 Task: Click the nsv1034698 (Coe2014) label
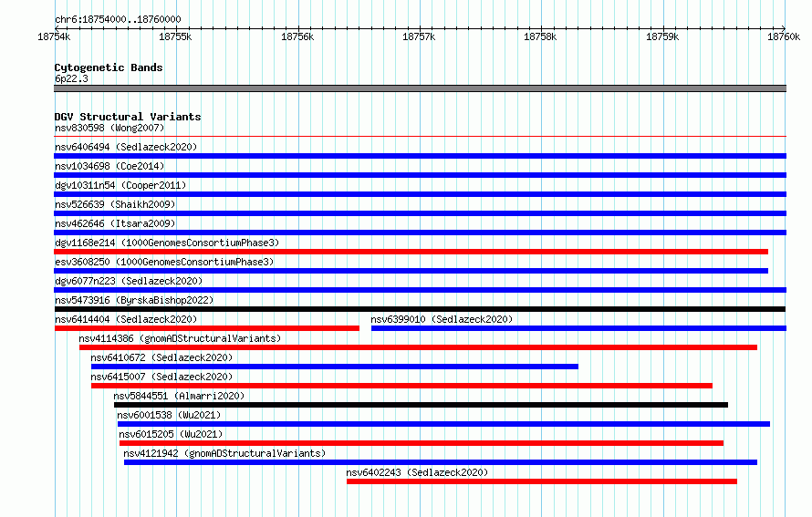(x=109, y=166)
